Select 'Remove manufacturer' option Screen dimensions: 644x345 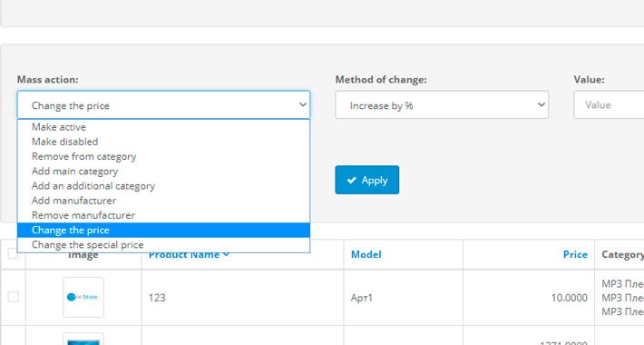(x=163, y=215)
